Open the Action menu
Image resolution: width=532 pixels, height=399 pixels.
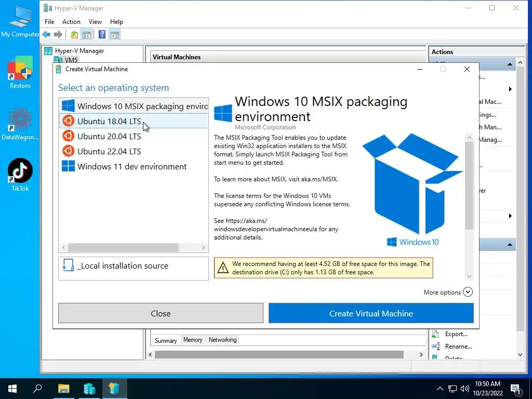[x=71, y=22]
